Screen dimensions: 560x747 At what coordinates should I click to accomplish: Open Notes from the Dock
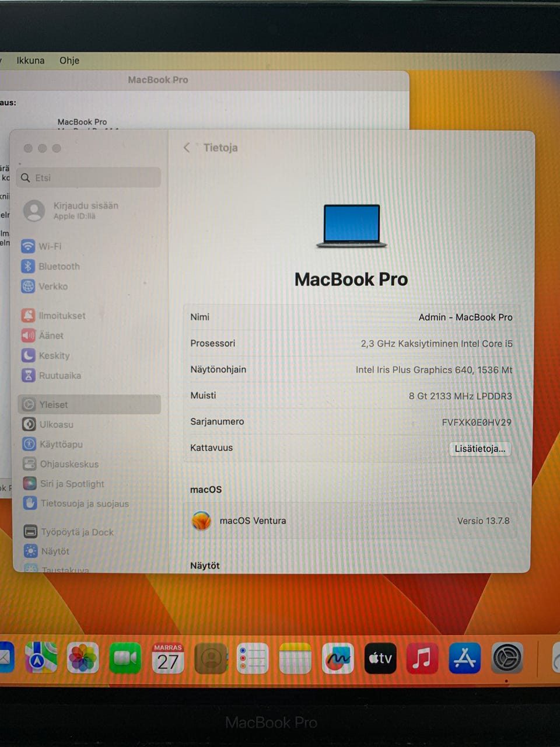tap(295, 658)
